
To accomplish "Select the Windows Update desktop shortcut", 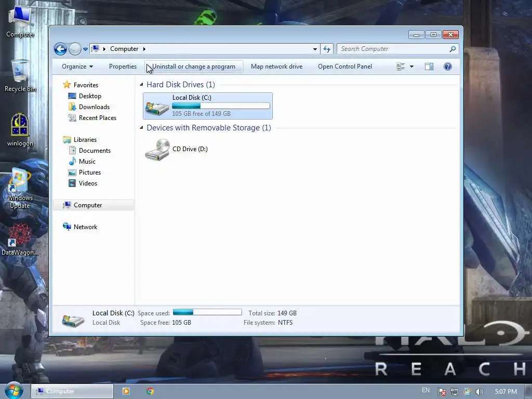I will pos(20,189).
